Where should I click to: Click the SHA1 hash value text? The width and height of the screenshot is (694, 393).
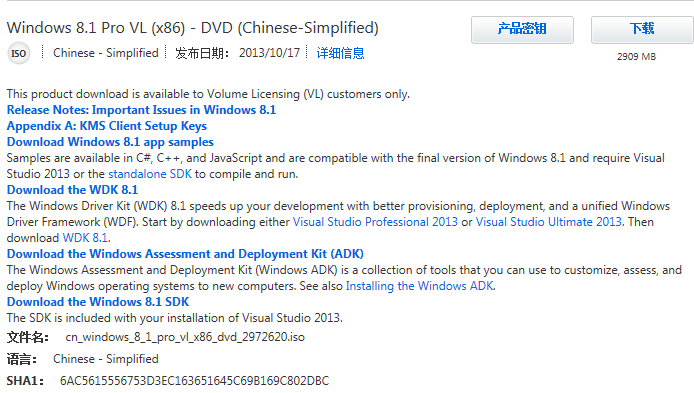click(194, 381)
